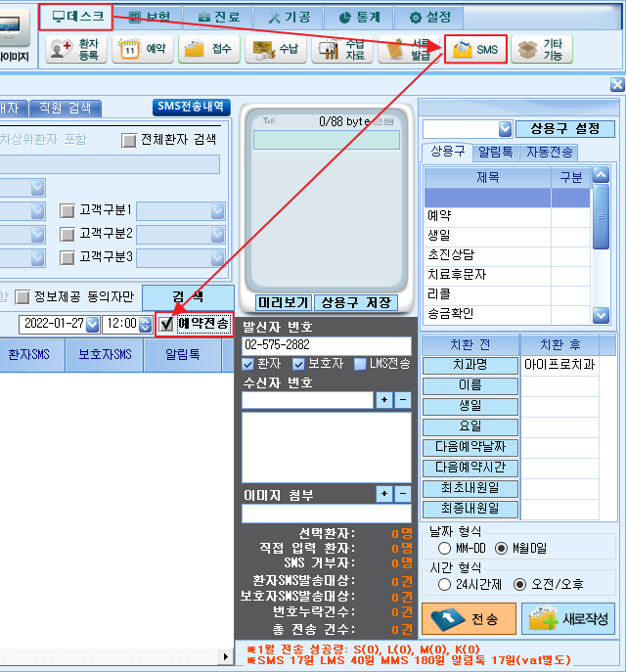Image resolution: width=626 pixels, height=672 pixels.
Task: Toggle the 고객구분3 checkbox
Action: click(x=67, y=258)
